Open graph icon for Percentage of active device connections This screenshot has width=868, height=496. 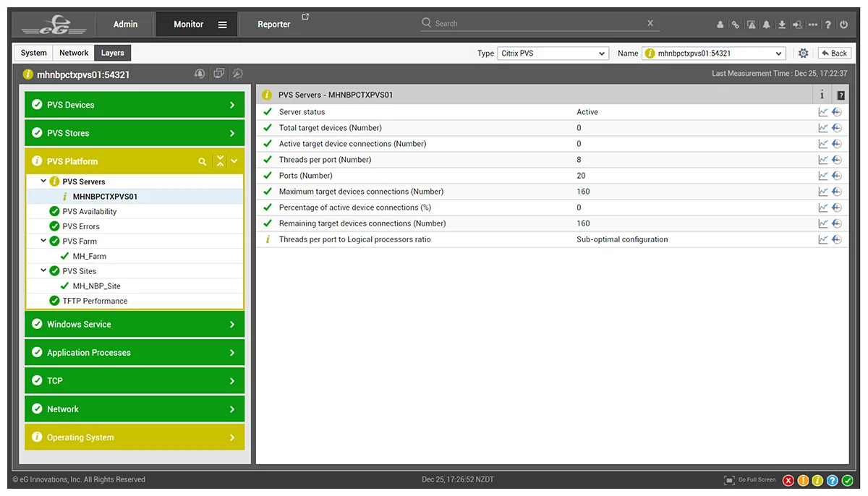[x=823, y=208]
